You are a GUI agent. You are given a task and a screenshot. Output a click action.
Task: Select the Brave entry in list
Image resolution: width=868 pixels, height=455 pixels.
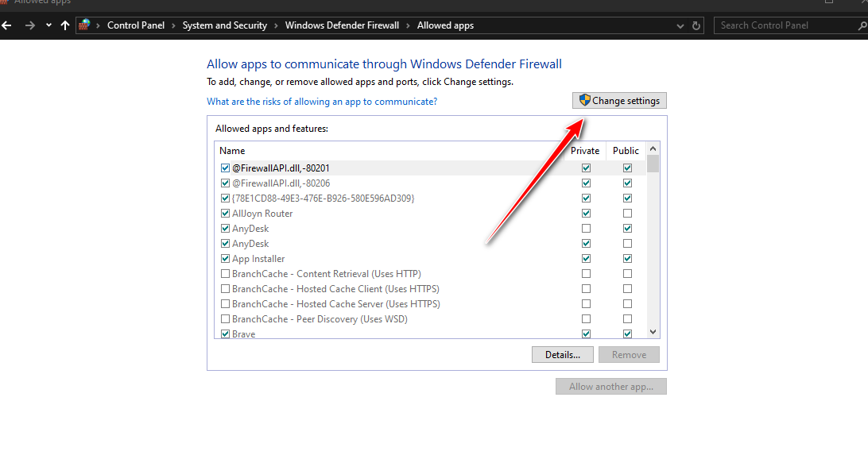pyautogui.click(x=244, y=334)
